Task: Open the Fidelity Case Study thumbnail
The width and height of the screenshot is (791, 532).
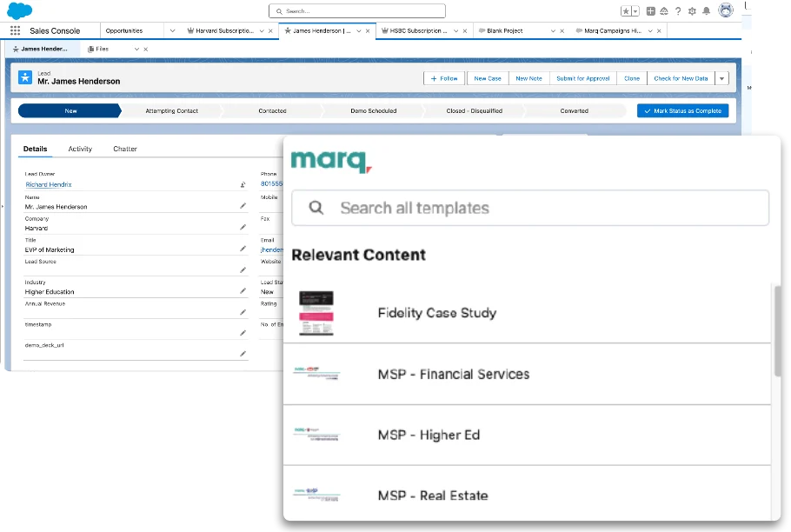Action: pos(316,313)
